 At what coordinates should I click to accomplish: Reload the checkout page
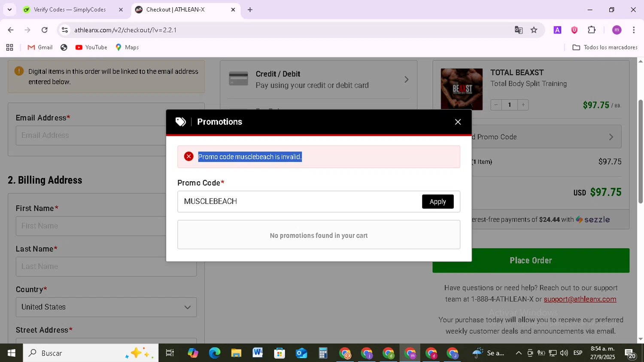(44, 30)
